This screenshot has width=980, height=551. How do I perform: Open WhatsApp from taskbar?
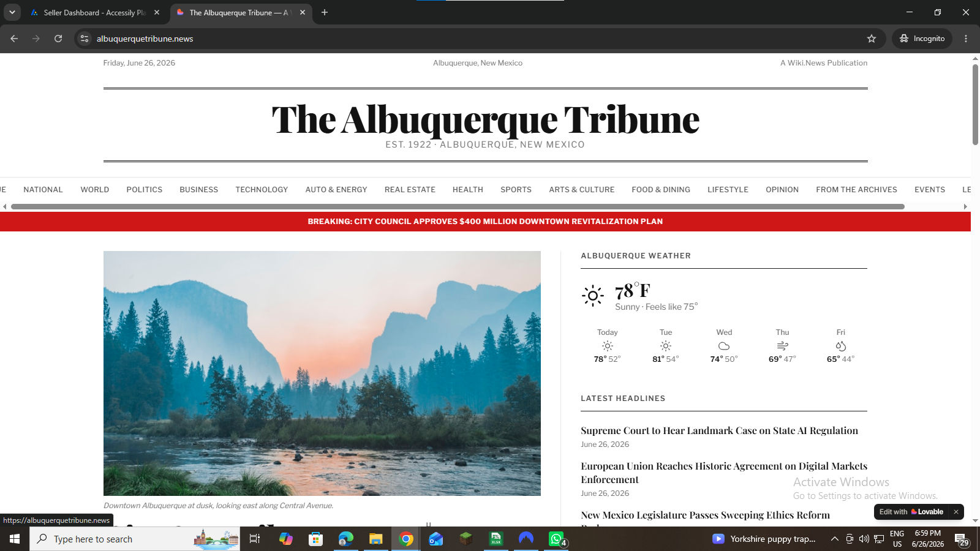click(556, 539)
